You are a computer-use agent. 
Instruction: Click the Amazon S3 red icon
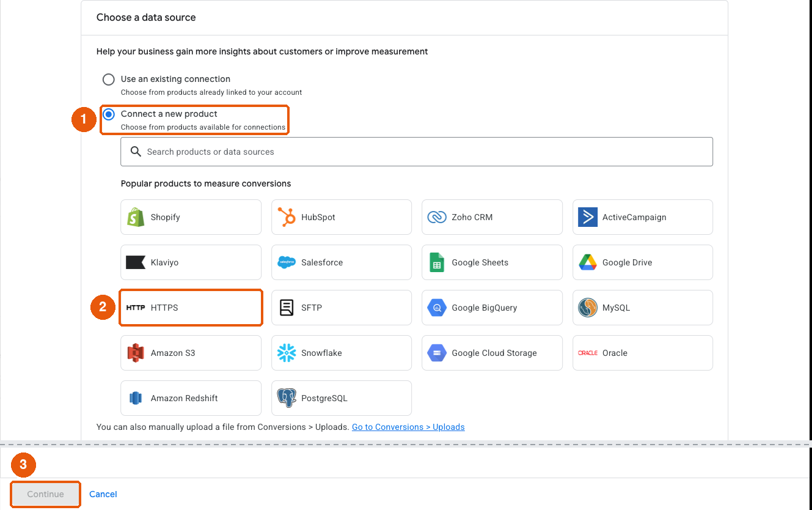point(136,353)
